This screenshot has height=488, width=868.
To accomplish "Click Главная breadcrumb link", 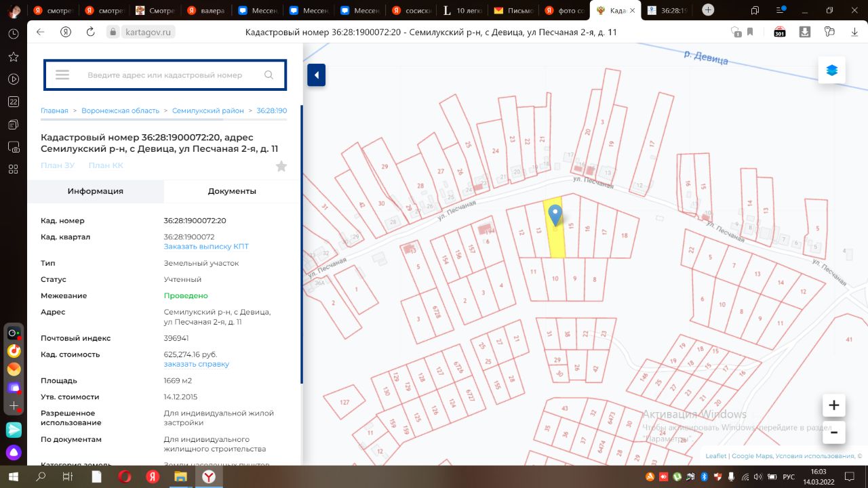I will (54, 110).
